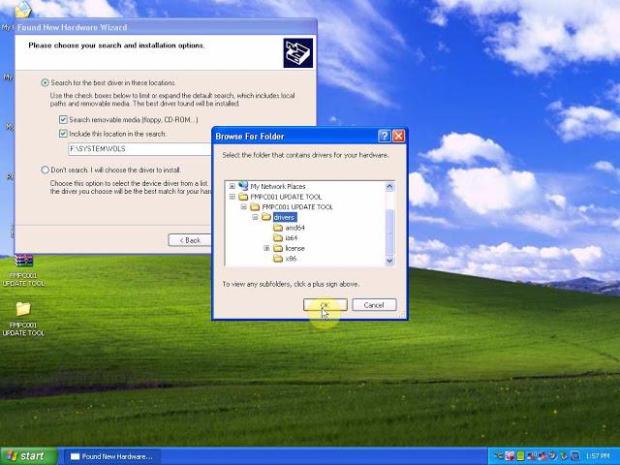The image size is (620, 465).
Task: Open the help question-mark button in Browse For Folder
Action: click(384, 136)
